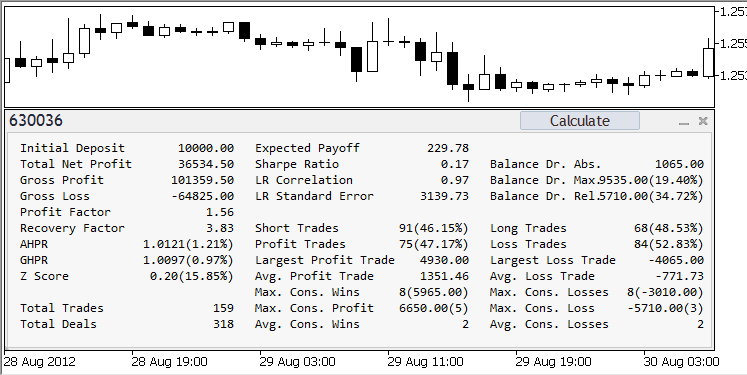Click the 28 Aug 2012 date axis label
This screenshot has height=375, width=747.
40,362
